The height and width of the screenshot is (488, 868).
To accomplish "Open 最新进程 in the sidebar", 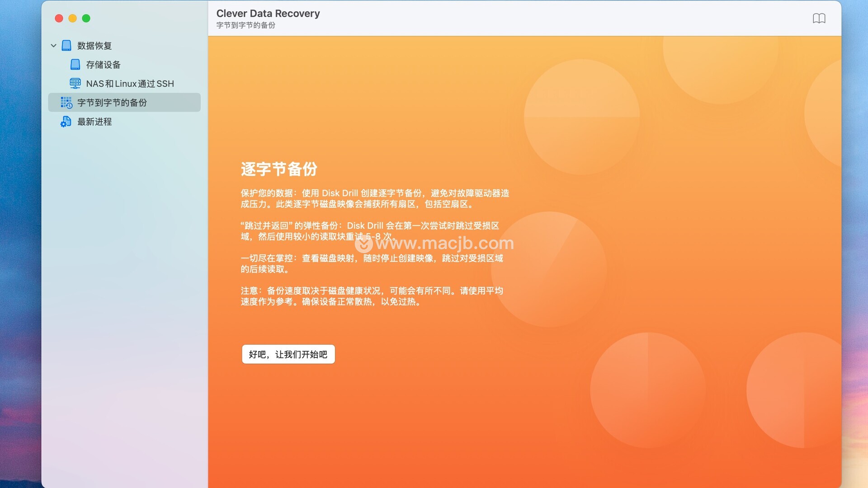I will (x=94, y=122).
